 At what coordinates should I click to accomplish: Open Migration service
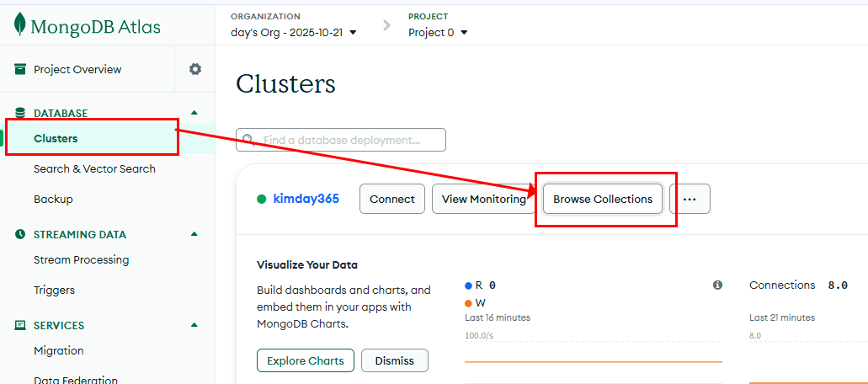click(59, 351)
